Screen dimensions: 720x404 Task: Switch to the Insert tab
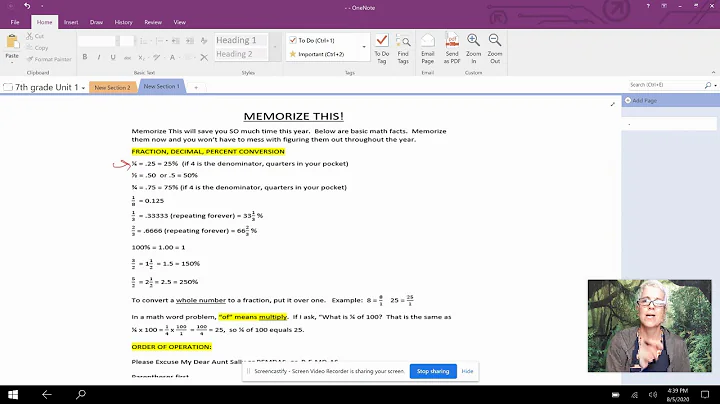[71, 22]
